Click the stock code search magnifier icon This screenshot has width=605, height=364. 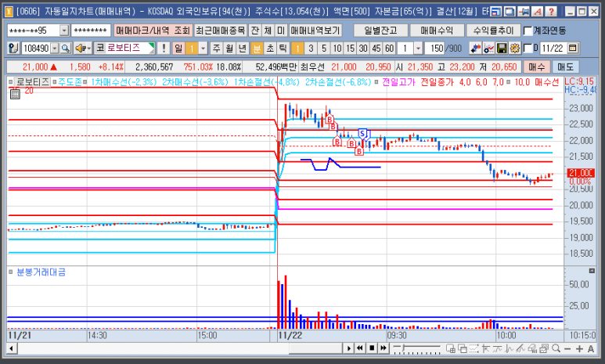[x=66, y=49]
